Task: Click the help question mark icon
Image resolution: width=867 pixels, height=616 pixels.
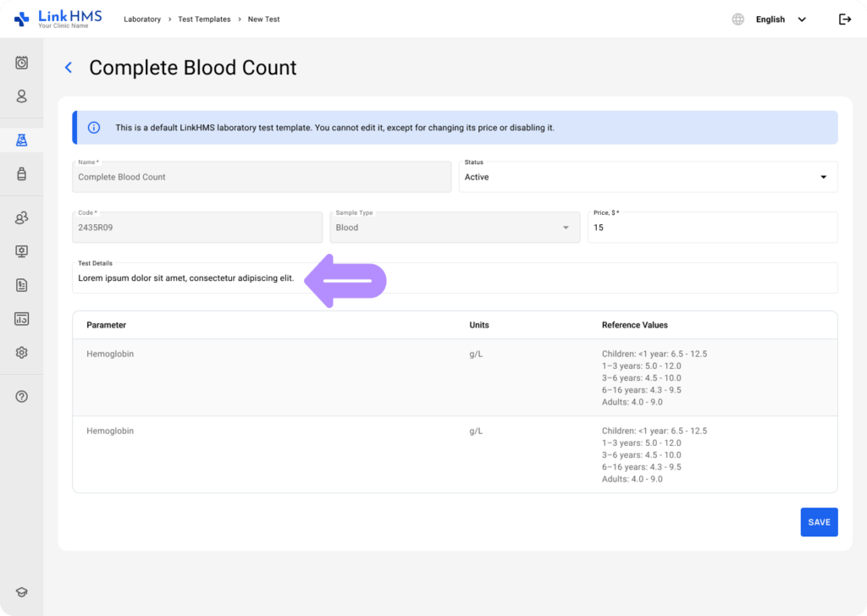Action: coord(20,396)
